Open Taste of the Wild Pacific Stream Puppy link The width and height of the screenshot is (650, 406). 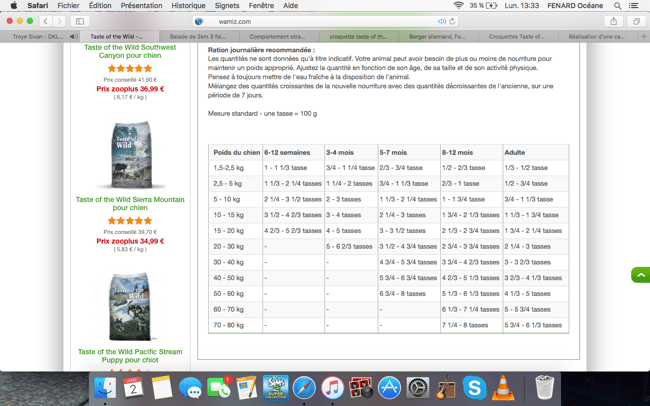click(x=130, y=356)
